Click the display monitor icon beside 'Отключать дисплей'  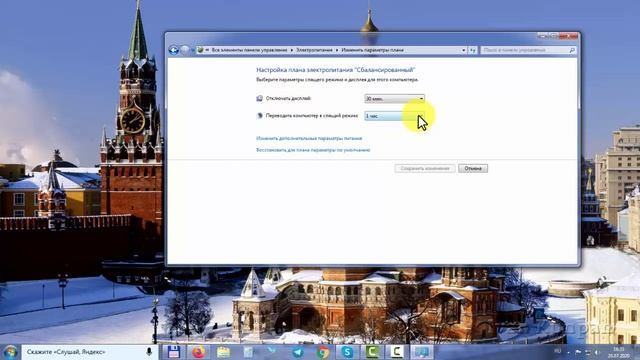(x=260, y=98)
